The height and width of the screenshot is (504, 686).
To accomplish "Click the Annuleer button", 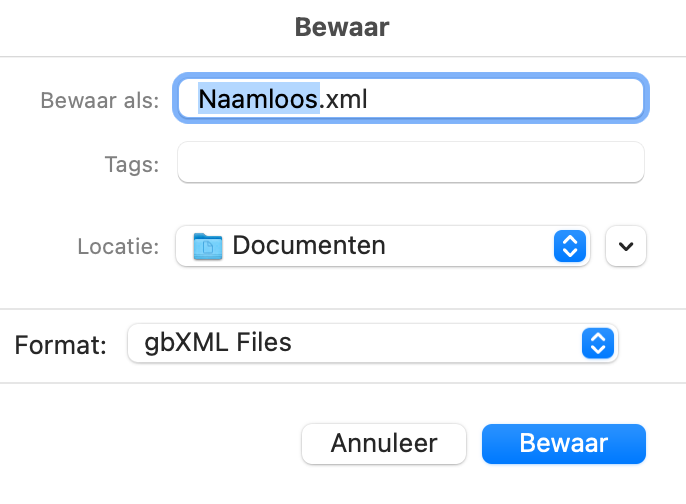I will (x=384, y=444).
